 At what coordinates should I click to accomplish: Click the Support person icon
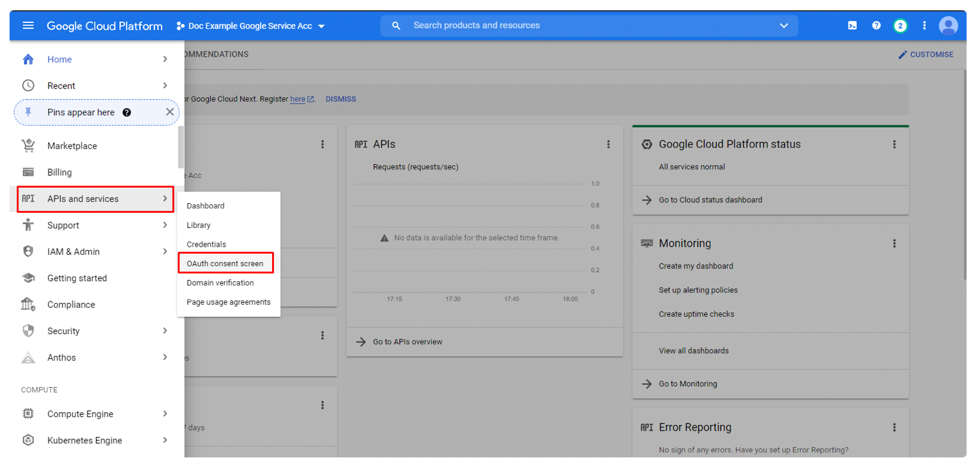(x=28, y=225)
